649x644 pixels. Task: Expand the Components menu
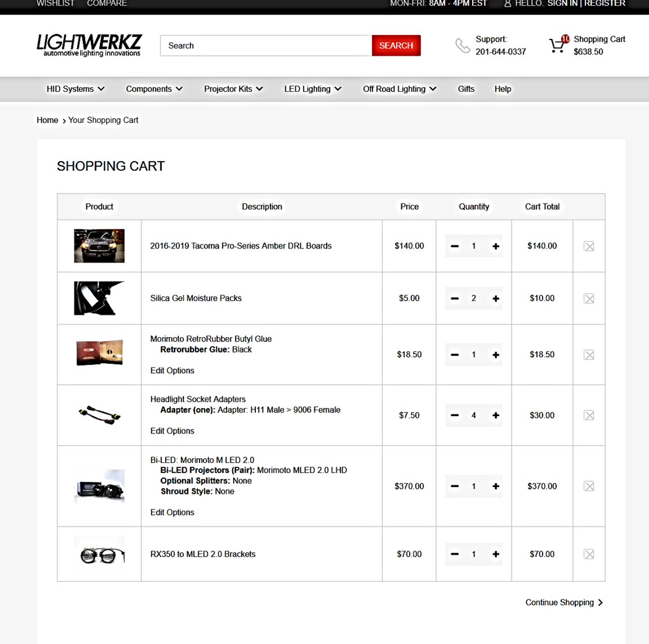(154, 89)
